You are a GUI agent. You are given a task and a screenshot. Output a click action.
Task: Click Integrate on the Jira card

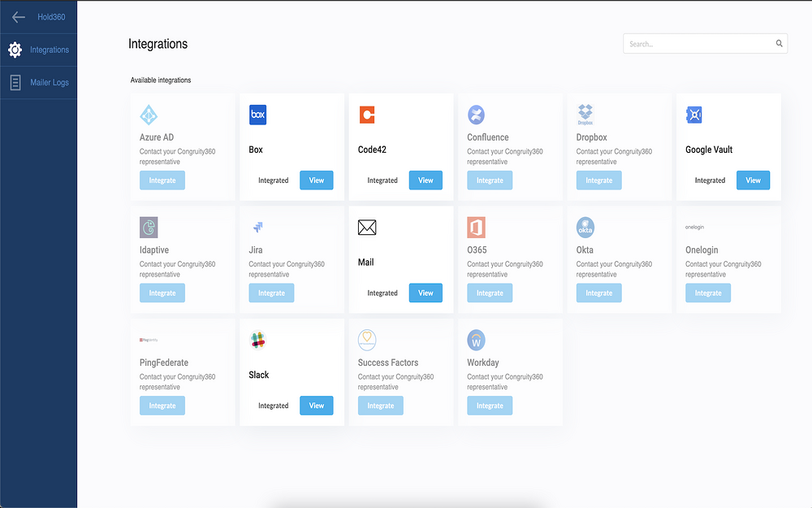(x=271, y=293)
